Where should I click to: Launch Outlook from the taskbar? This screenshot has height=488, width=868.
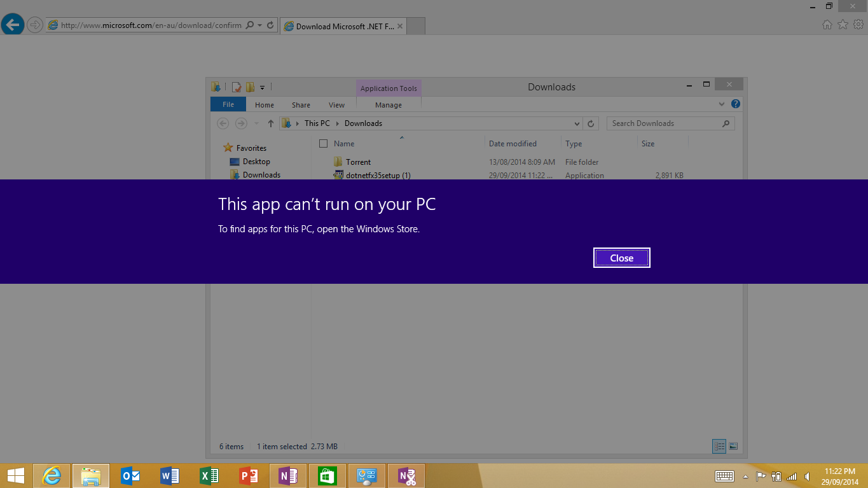coord(130,476)
